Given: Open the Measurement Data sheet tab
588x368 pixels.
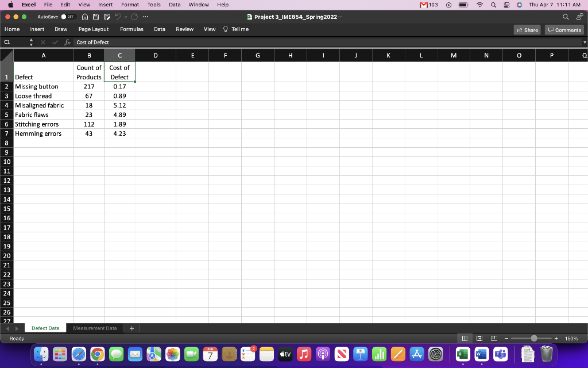Looking at the screenshot, I should point(94,328).
